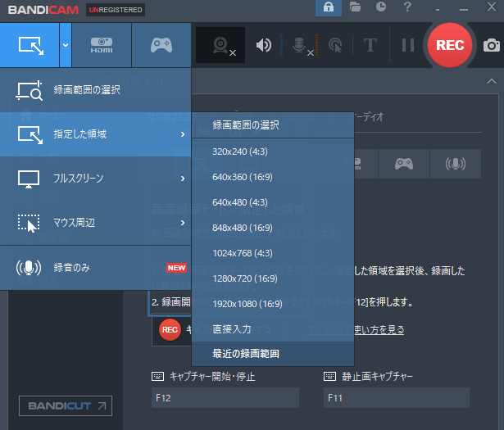504x430 pixels.
Task: Toggle the text overlay T icon
Action: [x=370, y=45]
